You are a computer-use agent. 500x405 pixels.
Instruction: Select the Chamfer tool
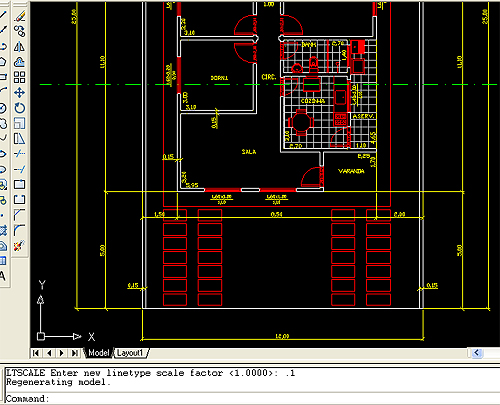pos(20,215)
